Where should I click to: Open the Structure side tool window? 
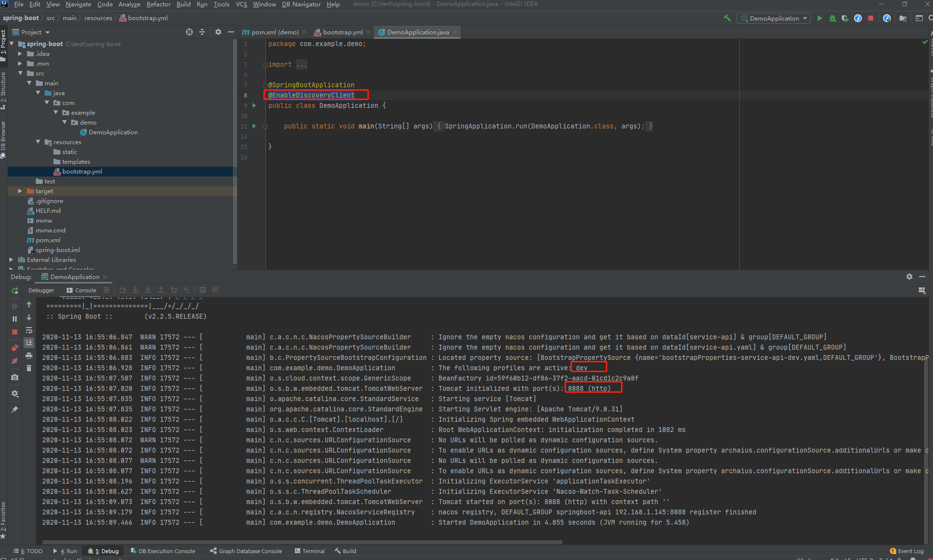[3, 90]
